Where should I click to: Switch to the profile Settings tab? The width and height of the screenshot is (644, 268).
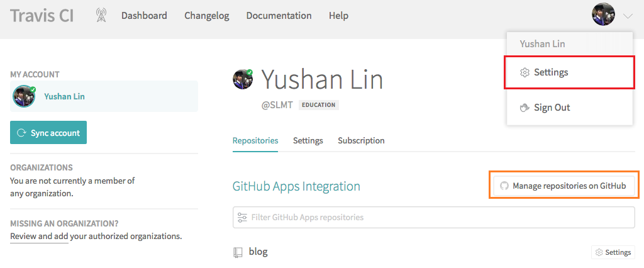(308, 140)
